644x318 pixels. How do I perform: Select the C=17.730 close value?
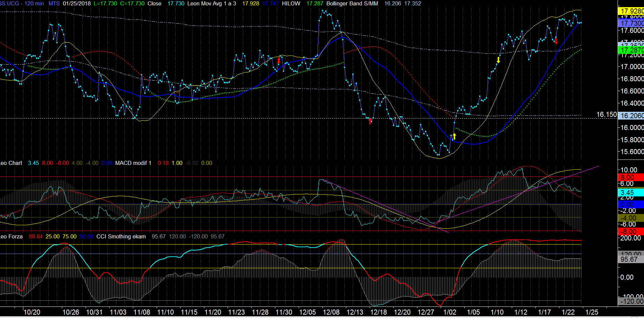click(x=132, y=3)
